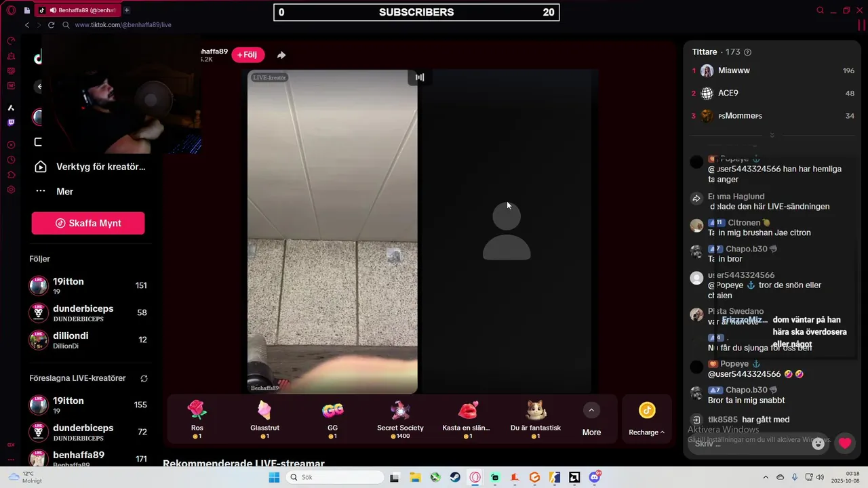Click the Windows taskbar search box

coord(335,477)
